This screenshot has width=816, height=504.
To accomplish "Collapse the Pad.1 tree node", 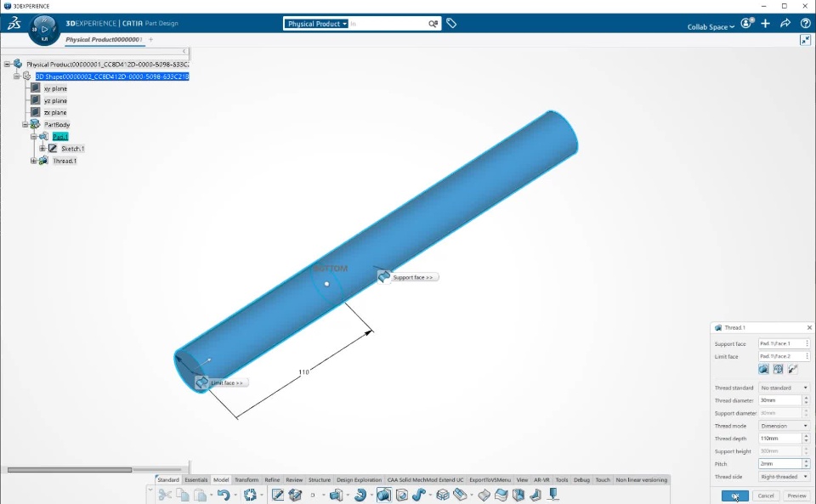I will pos(33,136).
